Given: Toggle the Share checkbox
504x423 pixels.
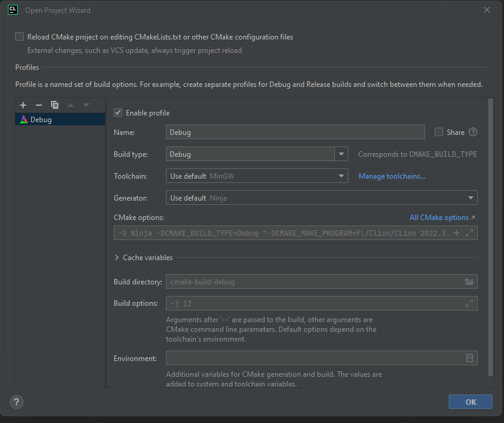Looking at the screenshot, I should click(x=439, y=132).
